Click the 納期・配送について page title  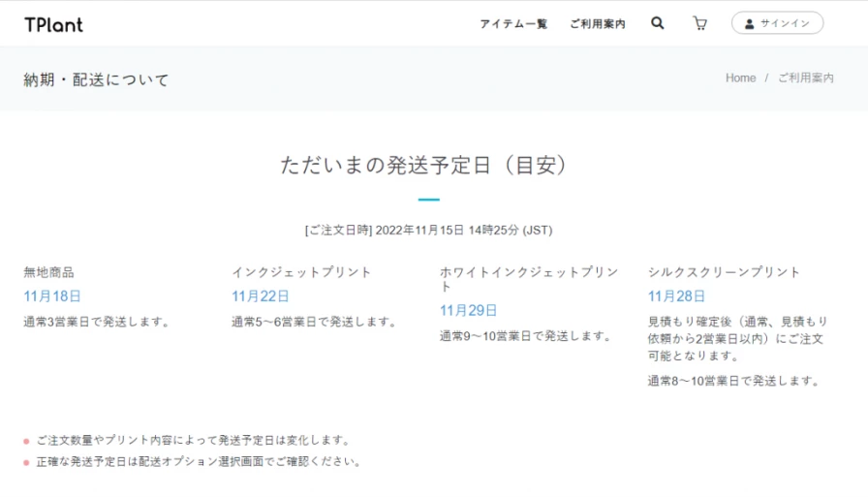pos(96,79)
